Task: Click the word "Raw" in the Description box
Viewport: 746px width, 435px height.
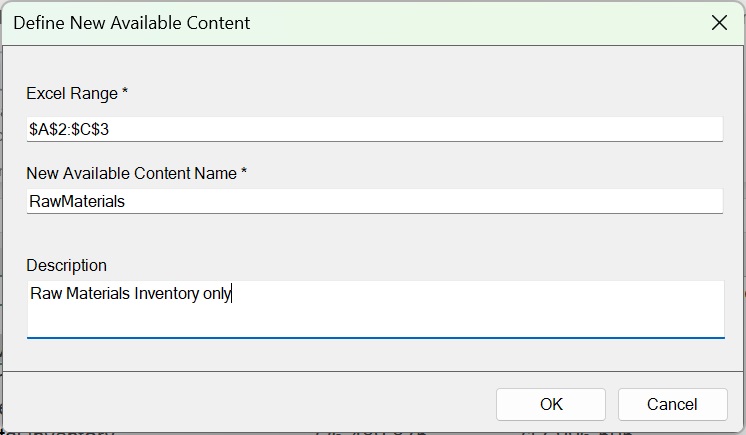Action: click(45, 294)
